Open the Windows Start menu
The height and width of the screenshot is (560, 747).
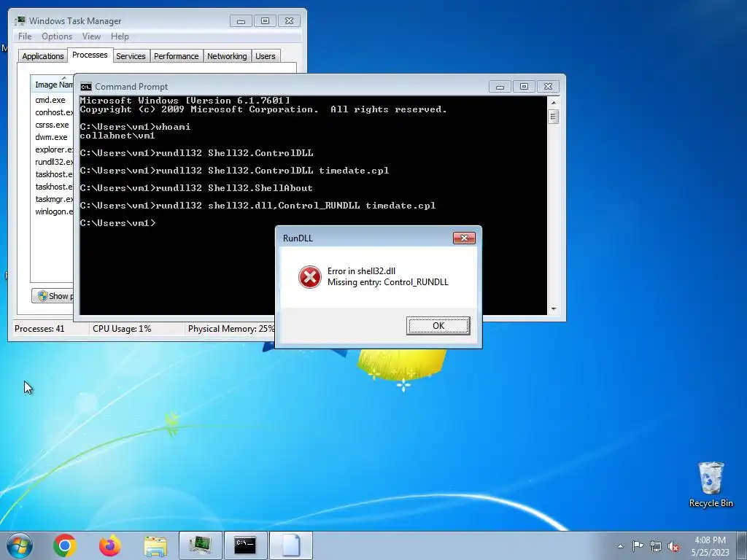coord(19,545)
